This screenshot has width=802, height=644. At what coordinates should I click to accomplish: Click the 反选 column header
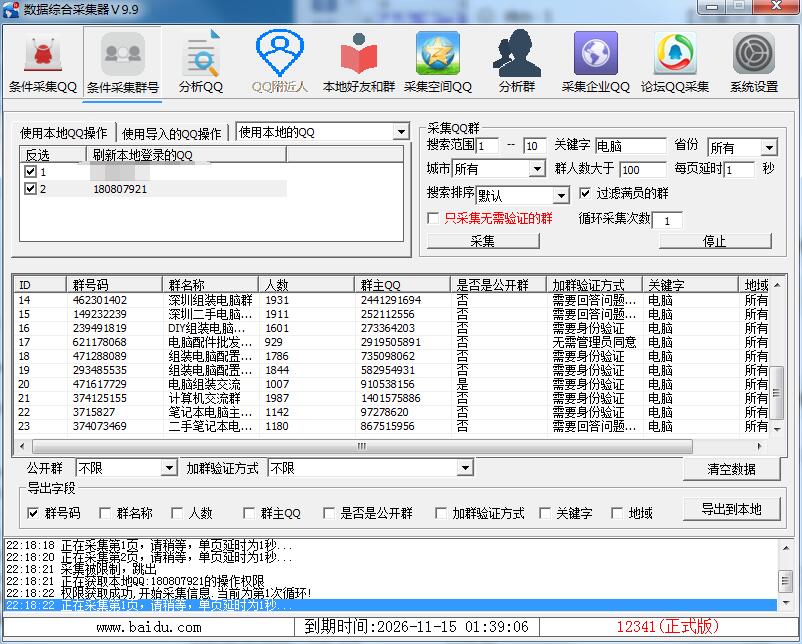click(53, 154)
